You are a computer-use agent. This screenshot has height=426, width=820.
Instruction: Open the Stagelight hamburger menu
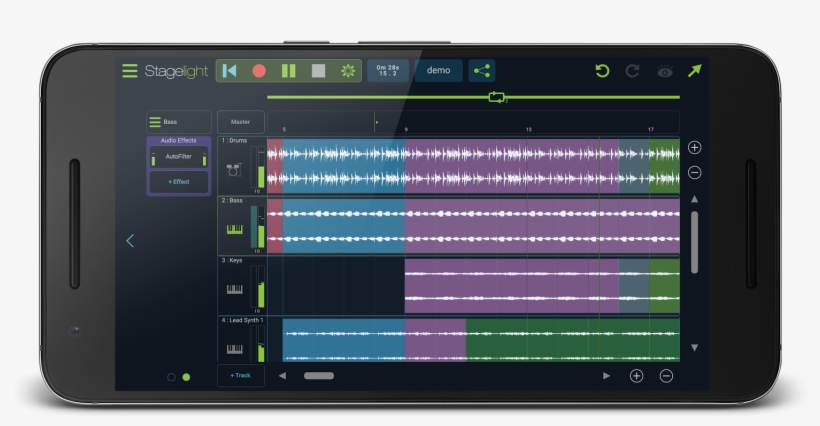130,71
